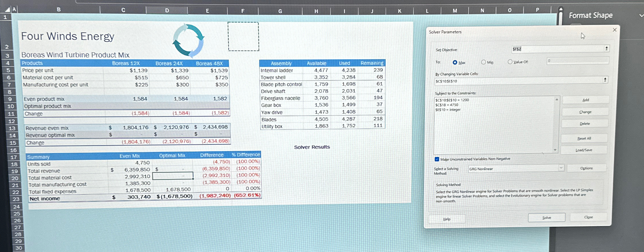Click the Delete constraint button
644x252 pixels.
point(585,124)
